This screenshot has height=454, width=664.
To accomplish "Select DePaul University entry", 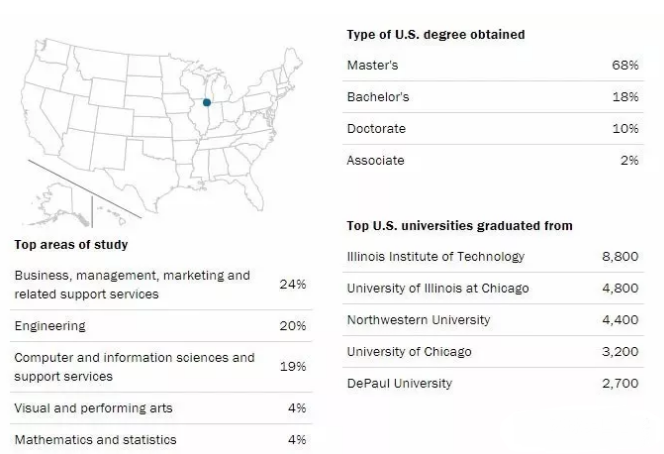I will [493, 383].
